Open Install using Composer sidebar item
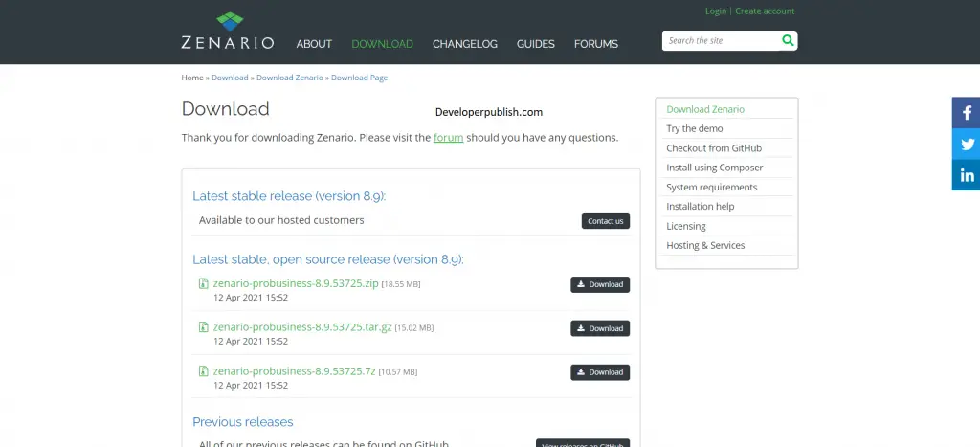The height and width of the screenshot is (447, 980). coord(714,168)
